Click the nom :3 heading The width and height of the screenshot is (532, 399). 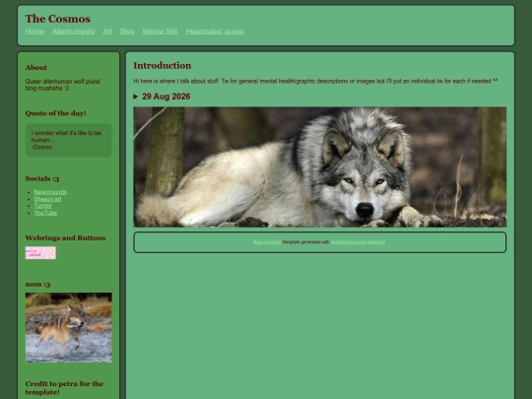(37, 285)
